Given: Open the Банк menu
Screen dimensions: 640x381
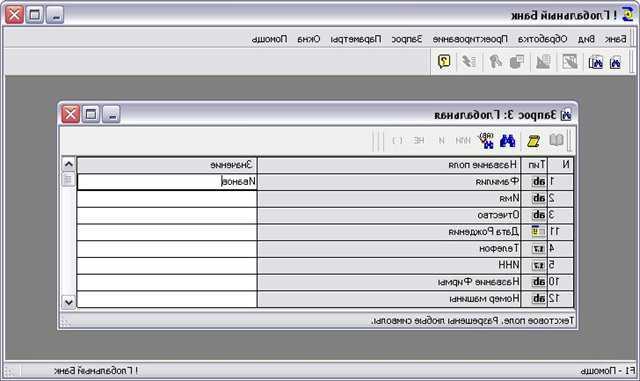Looking at the screenshot, I should (x=616, y=39).
